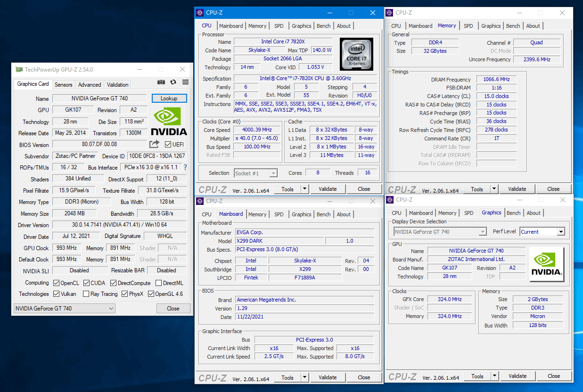Click the Driver Version field in GPU-Z
Viewport: 583px width, 392px height.
(x=119, y=225)
